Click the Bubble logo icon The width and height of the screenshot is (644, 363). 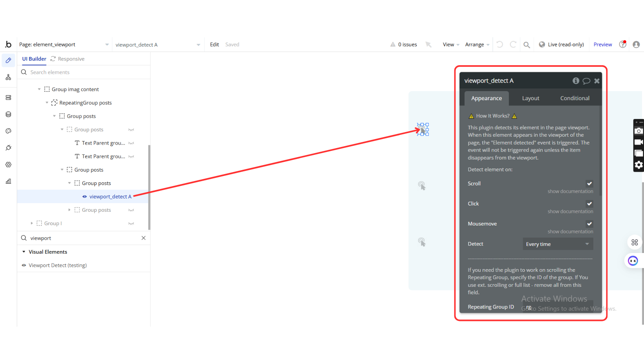(8, 44)
